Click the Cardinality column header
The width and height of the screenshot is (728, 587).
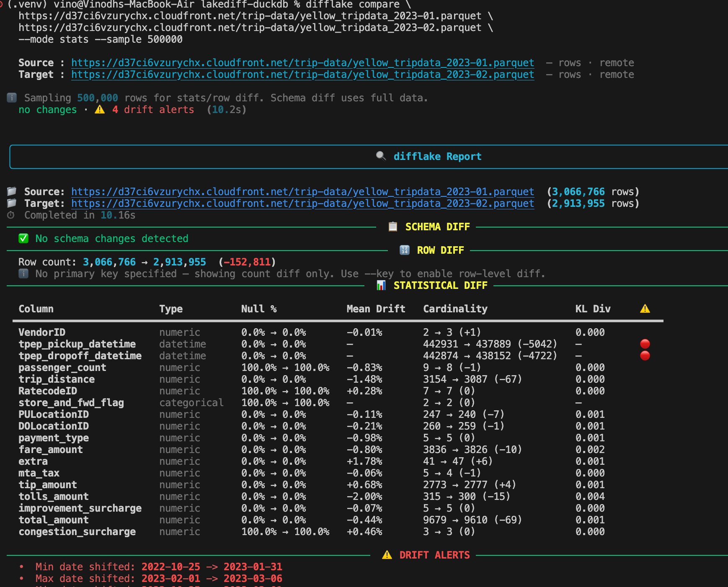click(455, 309)
